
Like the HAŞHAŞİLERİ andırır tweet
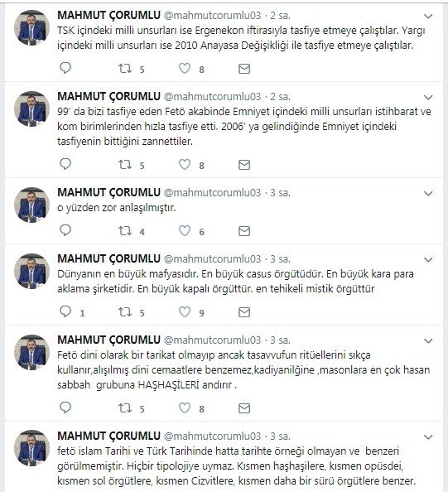click(x=185, y=408)
